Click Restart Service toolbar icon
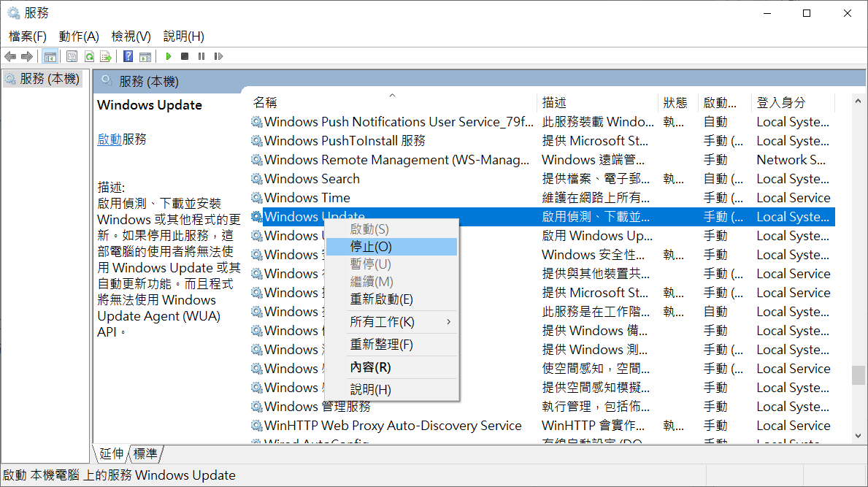868x487 pixels. [219, 56]
